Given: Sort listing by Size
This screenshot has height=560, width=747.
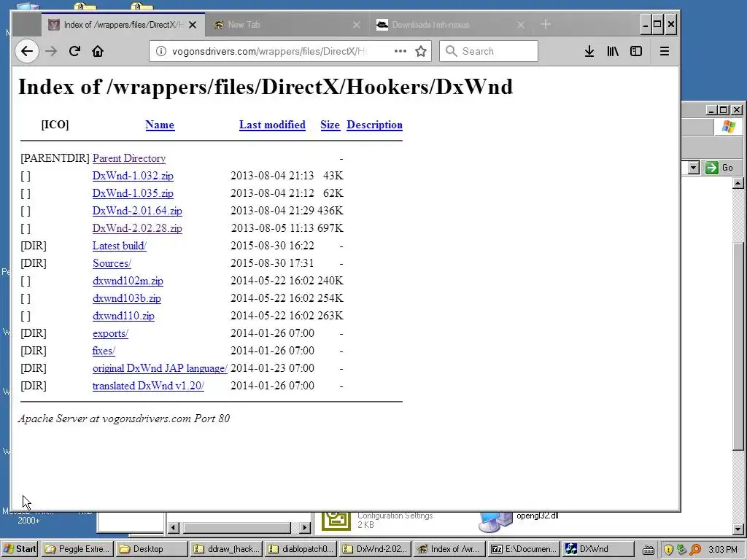Looking at the screenshot, I should click(x=330, y=125).
